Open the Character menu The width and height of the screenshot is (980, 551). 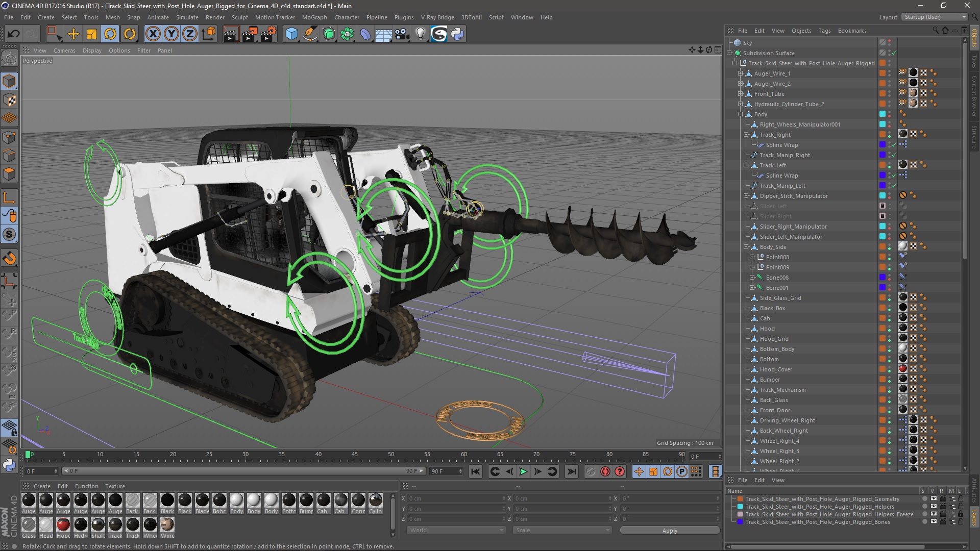click(347, 17)
